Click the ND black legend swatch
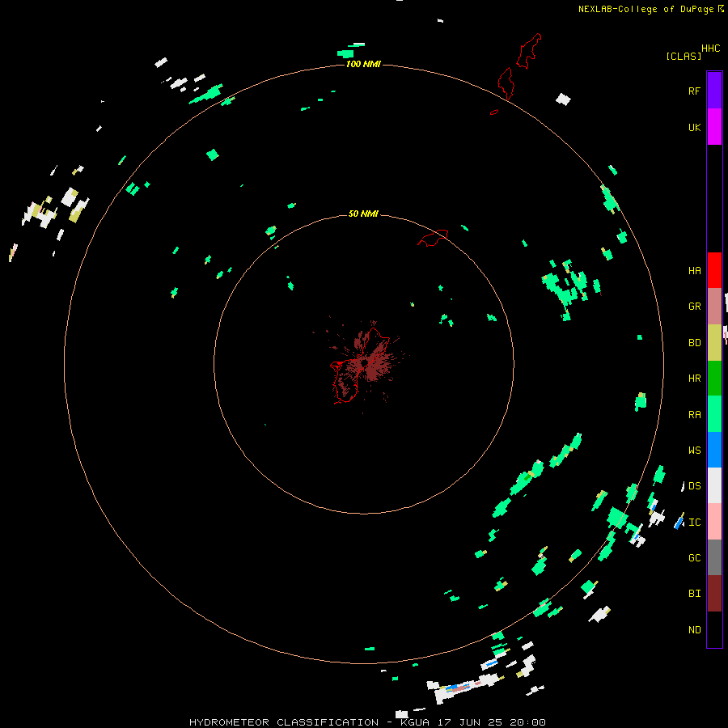The height and width of the screenshot is (728, 728). click(714, 629)
